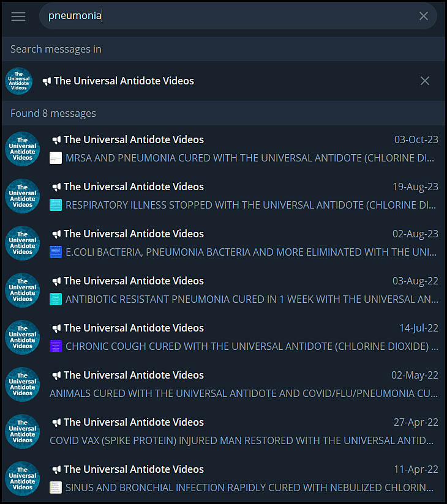Click the thumbnail of SINUS AND BRONCHIAL message
447x504 pixels.
(x=56, y=487)
